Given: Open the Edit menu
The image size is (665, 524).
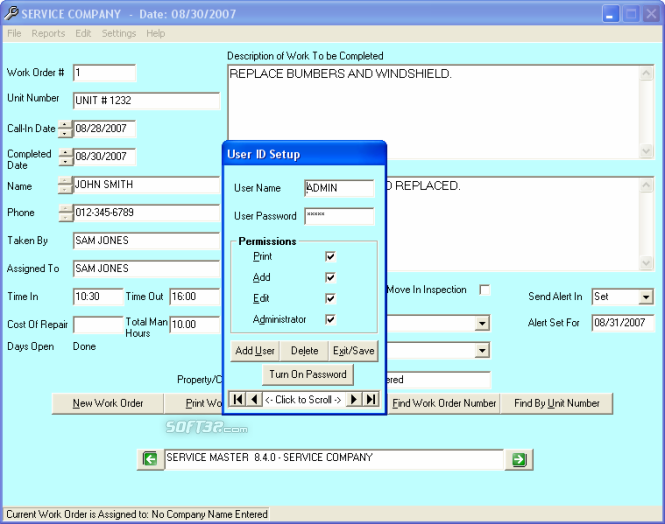Looking at the screenshot, I should (83, 33).
